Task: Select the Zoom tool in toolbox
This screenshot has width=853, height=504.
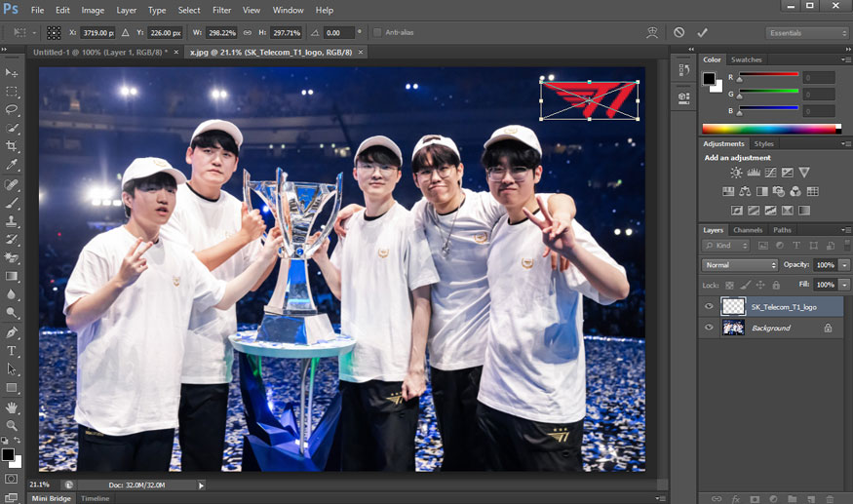Action: tap(11, 426)
